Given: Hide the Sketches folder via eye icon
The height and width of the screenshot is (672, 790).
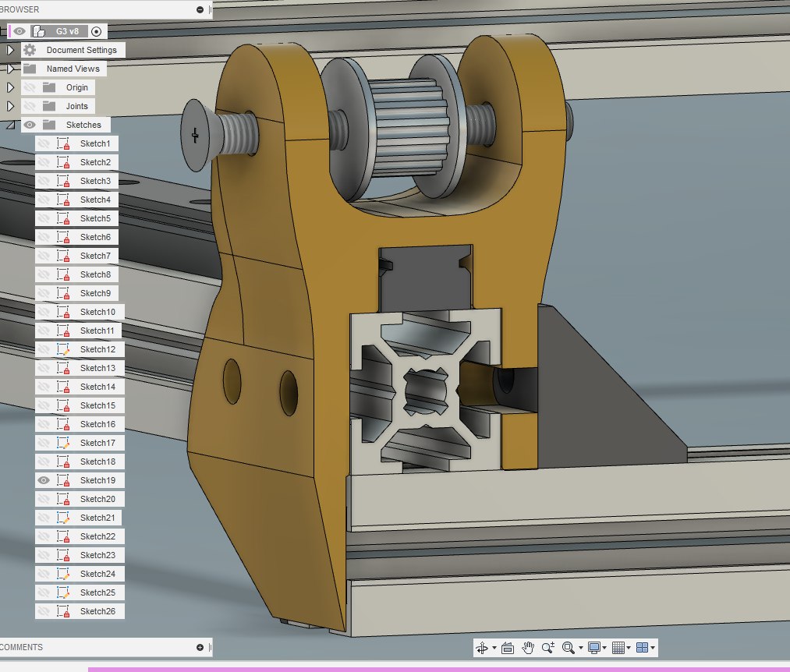Looking at the screenshot, I should (x=30, y=125).
